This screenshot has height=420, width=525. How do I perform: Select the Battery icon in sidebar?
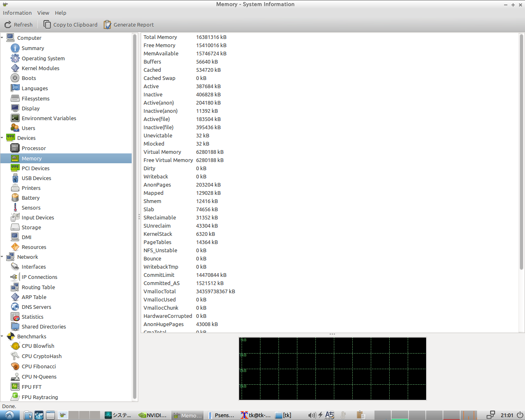click(15, 198)
